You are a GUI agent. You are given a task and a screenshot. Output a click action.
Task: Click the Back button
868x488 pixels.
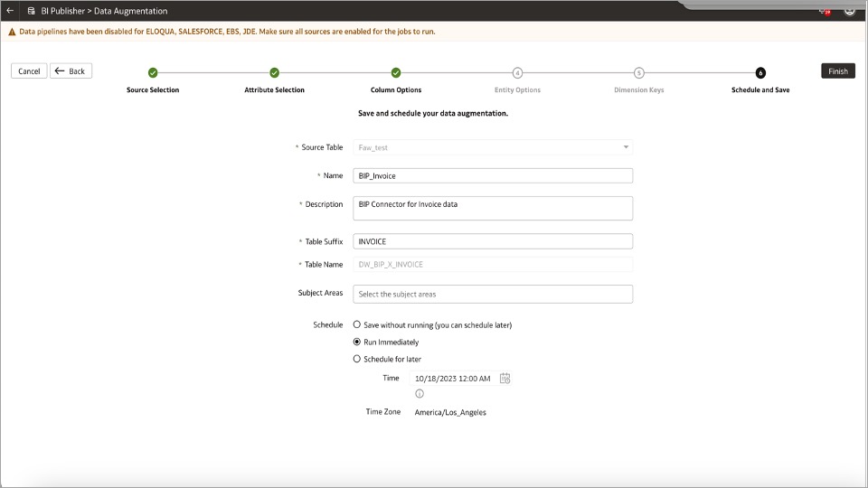coord(71,70)
